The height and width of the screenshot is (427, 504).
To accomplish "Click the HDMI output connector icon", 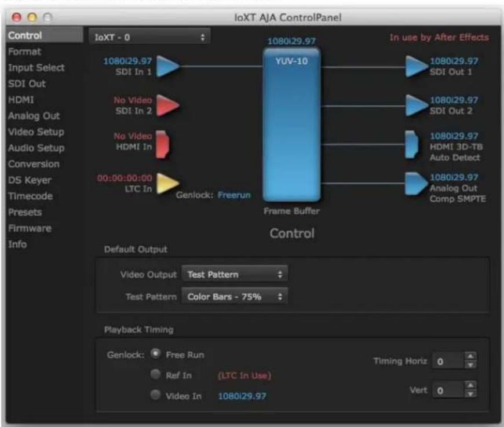I will pos(411,144).
